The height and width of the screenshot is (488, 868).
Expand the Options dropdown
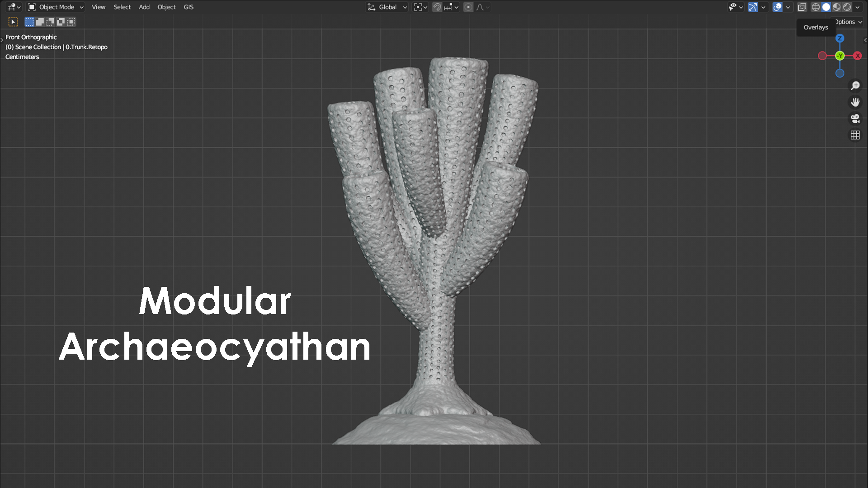click(x=849, y=22)
